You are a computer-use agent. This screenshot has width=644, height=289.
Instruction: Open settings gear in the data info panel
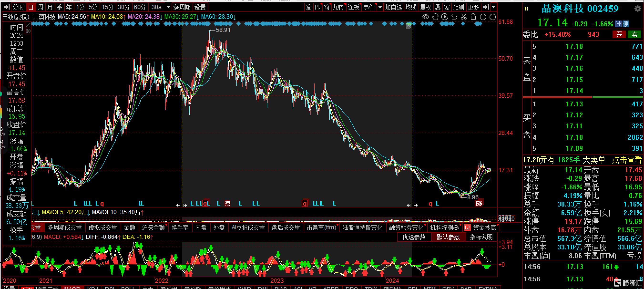(28, 31)
